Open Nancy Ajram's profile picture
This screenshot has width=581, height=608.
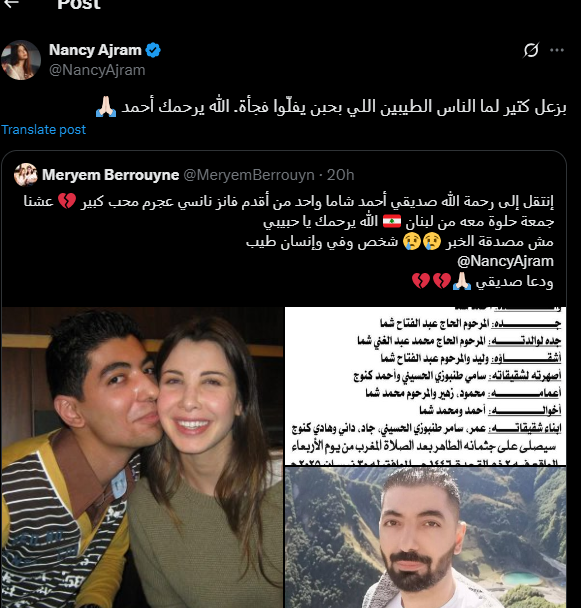[21, 60]
